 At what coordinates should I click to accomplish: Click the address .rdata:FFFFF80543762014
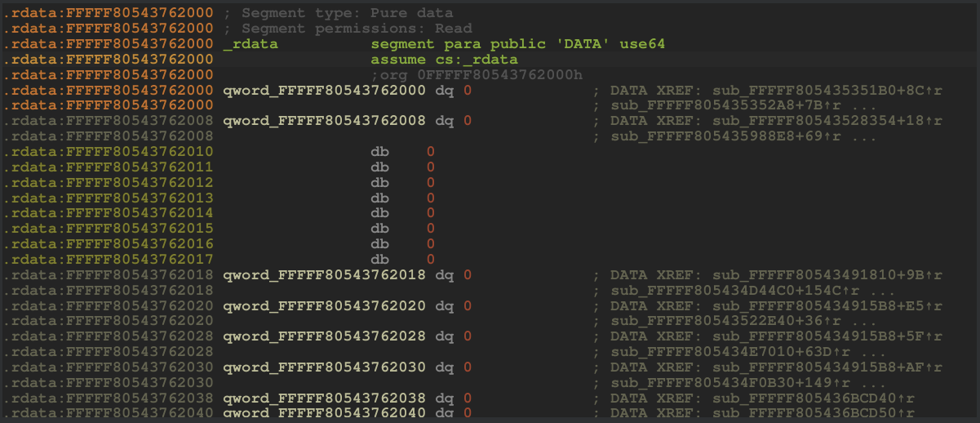109,213
